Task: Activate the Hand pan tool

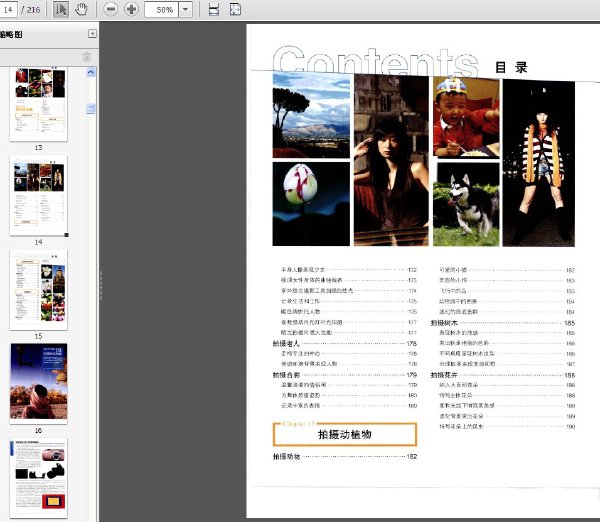Action: click(x=81, y=9)
